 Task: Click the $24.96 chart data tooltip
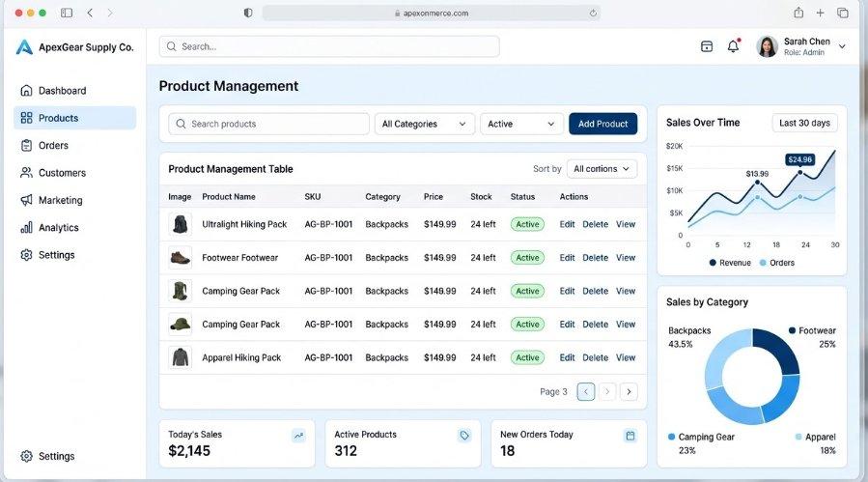coord(799,159)
